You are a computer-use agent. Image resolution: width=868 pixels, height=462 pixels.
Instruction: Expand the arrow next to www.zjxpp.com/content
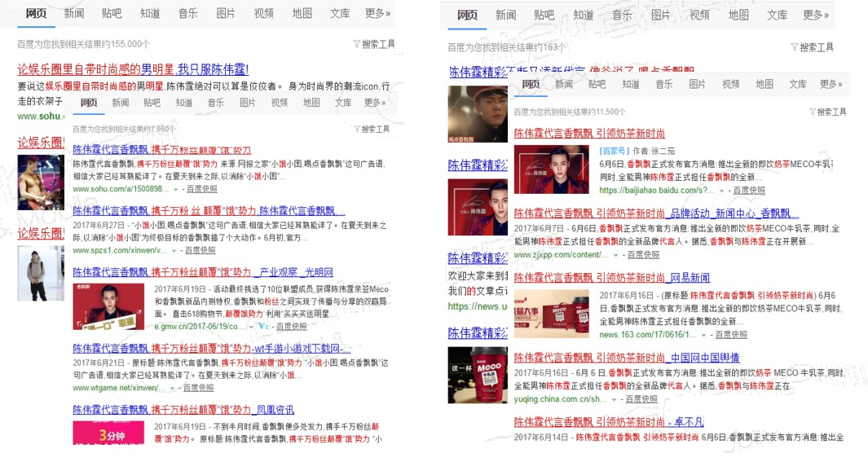pos(615,255)
